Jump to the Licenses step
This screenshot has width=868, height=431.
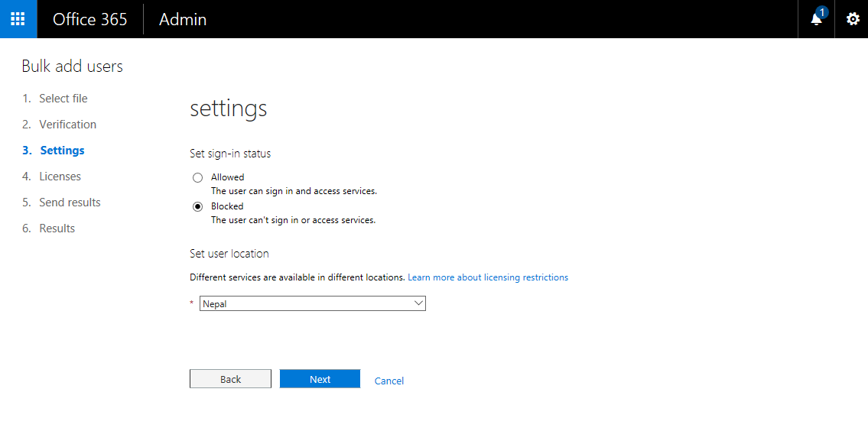(60, 177)
